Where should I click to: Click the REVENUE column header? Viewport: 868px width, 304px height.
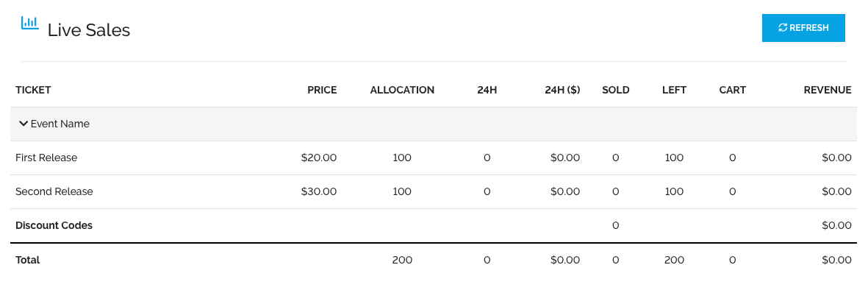point(827,90)
